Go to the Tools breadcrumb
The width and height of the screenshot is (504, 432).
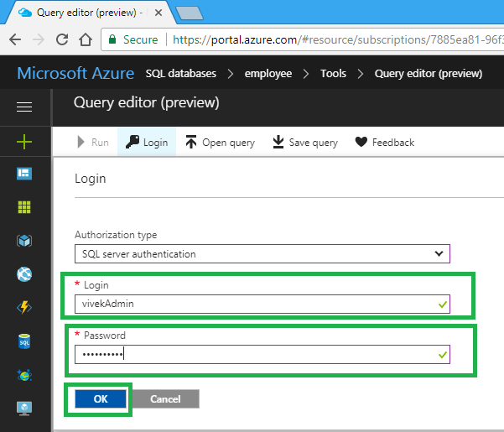(333, 74)
